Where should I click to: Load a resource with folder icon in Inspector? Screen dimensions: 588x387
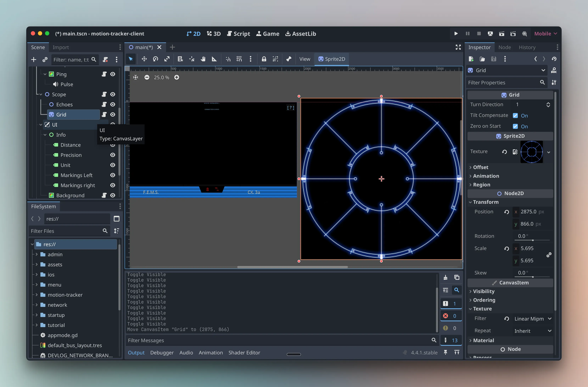pos(482,59)
